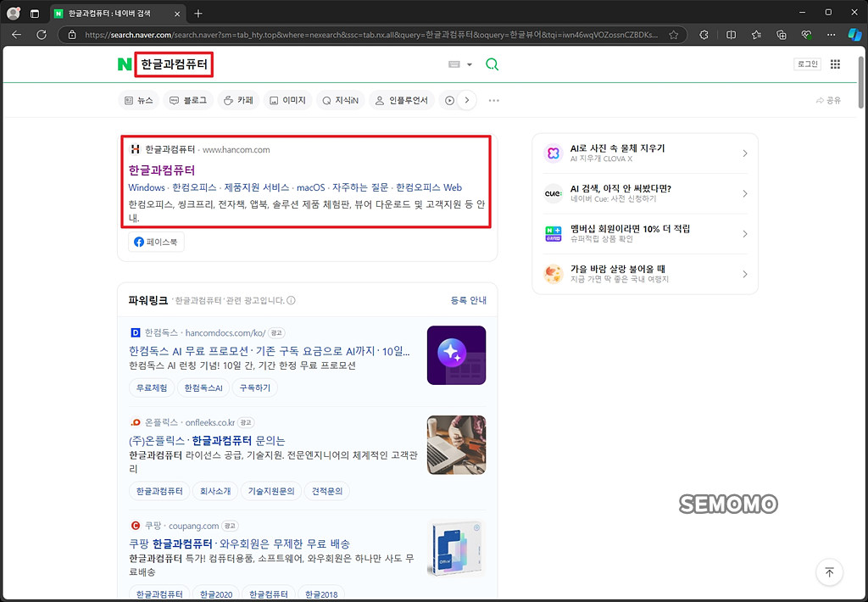Open the 한컴오피스 sub-link
This screenshot has height=602, width=868.
click(x=194, y=187)
